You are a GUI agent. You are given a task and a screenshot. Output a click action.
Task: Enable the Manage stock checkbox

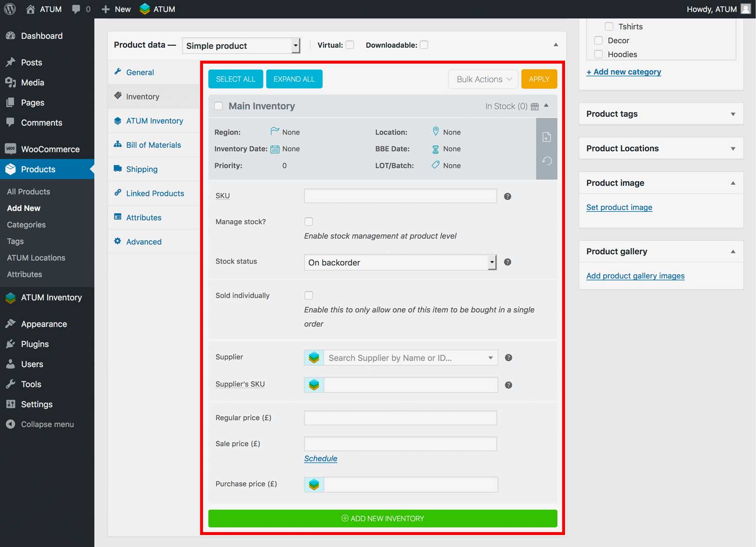pyautogui.click(x=309, y=222)
